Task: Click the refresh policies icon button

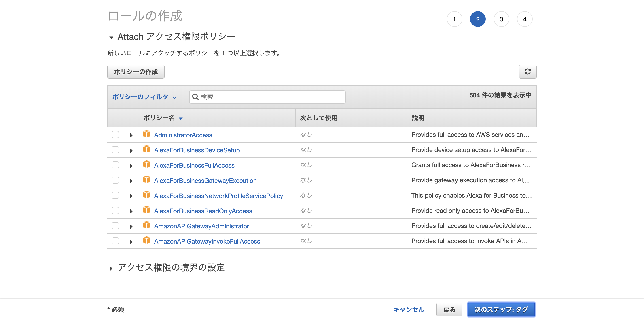Action: pos(527,72)
